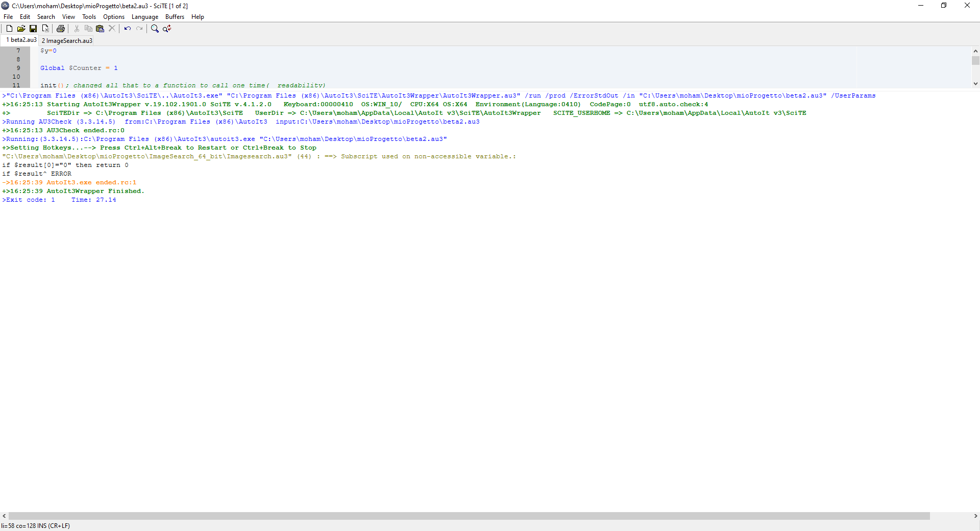
Task: Click the 'Setting Hotkeys' output line
Action: [x=159, y=148]
